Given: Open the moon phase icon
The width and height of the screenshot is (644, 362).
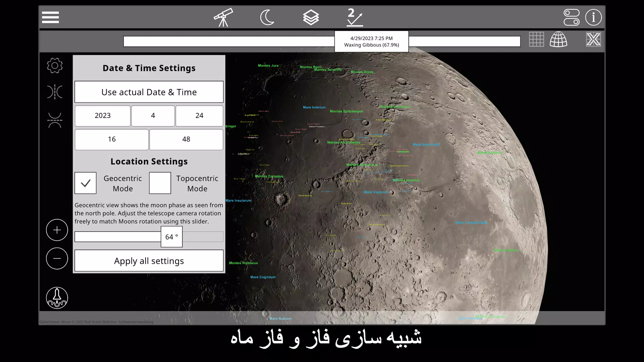Looking at the screenshot, I should (x=267, y=17).
